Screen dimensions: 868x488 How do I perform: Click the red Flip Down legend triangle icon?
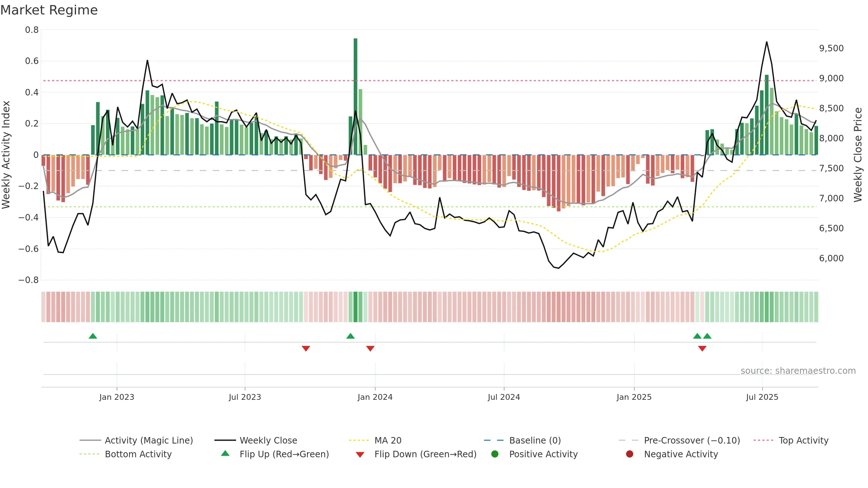360,455
